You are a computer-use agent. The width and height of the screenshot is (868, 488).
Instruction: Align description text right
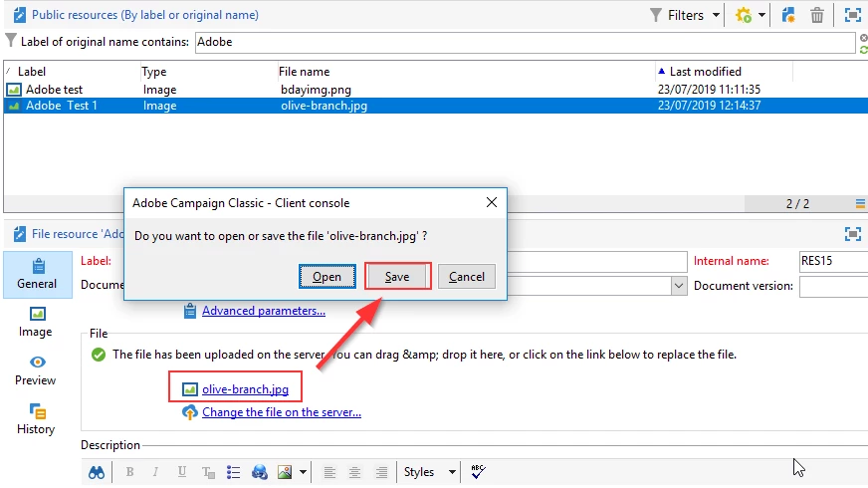tap(381, 472)
